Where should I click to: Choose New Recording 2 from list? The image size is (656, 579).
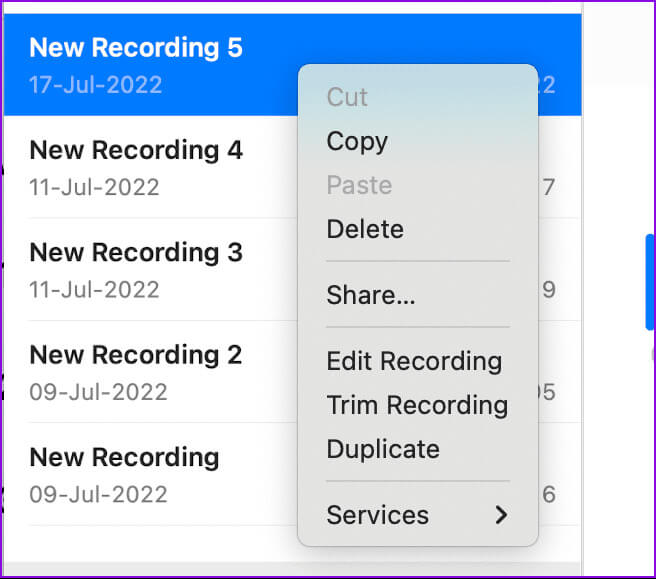click(136, 354)
